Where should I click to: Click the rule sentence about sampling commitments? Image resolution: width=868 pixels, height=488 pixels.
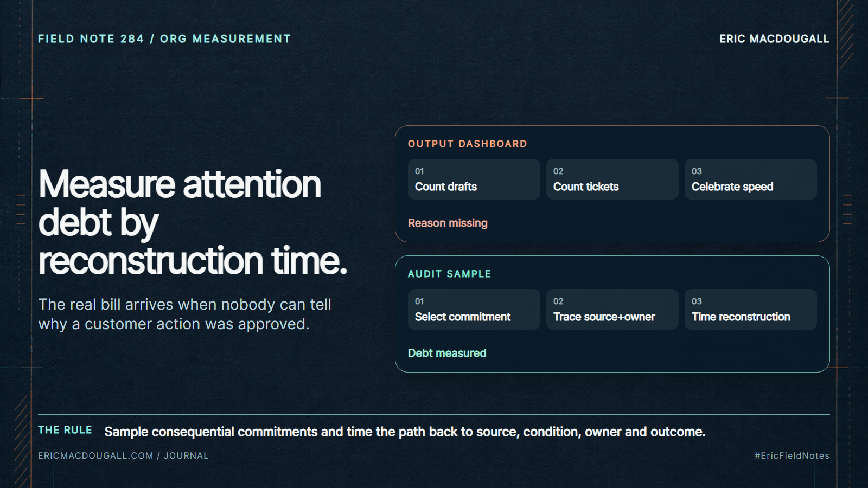point(405,432)
